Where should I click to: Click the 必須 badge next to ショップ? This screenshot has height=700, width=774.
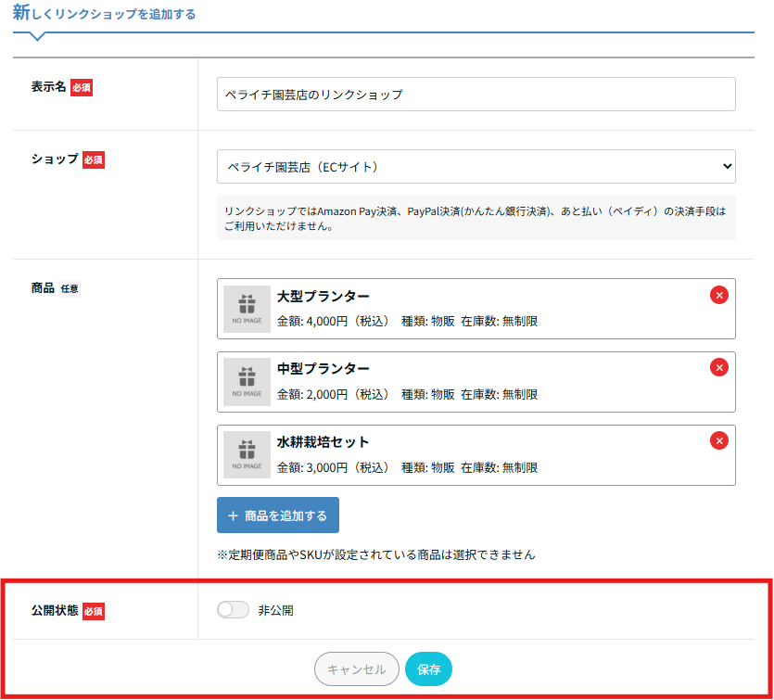[x=94, y=160]
